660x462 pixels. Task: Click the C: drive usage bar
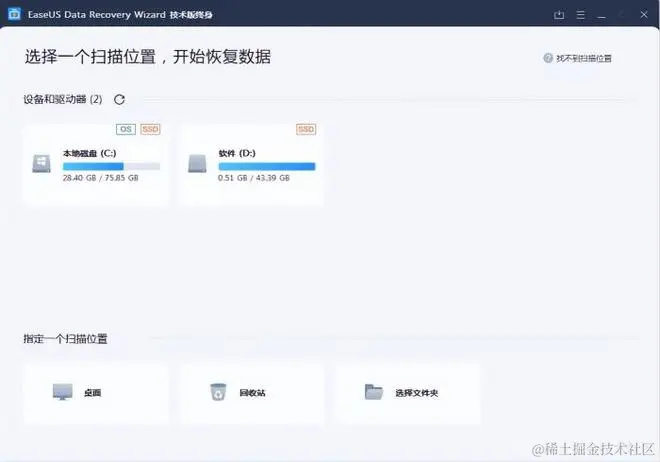click(111, 166)
